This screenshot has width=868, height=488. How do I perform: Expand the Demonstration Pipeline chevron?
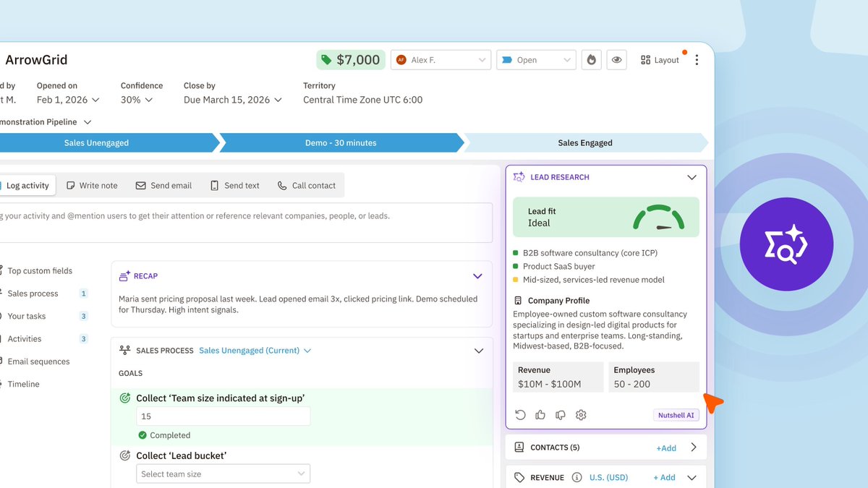pyautogui.click(x=88, y=122)
